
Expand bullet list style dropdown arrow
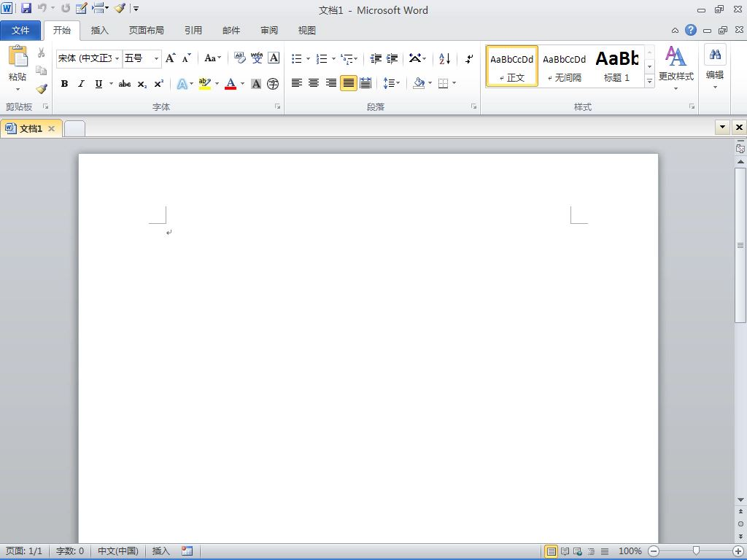(309, 58)
